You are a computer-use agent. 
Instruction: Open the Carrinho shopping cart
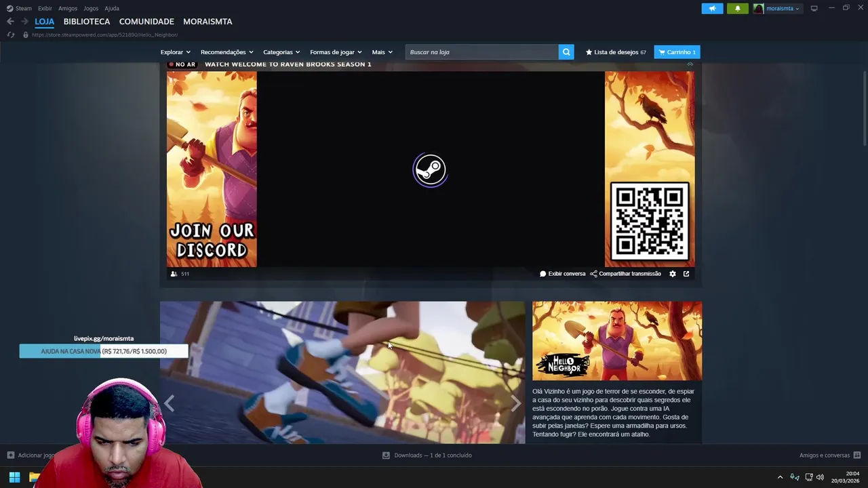[677, 52]
